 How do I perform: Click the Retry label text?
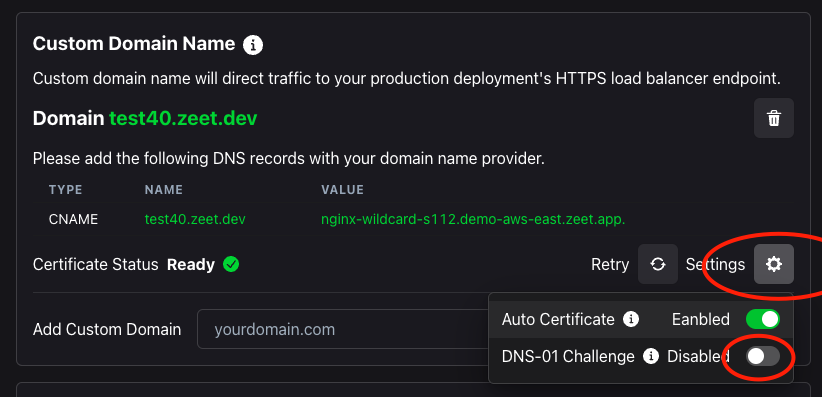click(x=610, y=264)
